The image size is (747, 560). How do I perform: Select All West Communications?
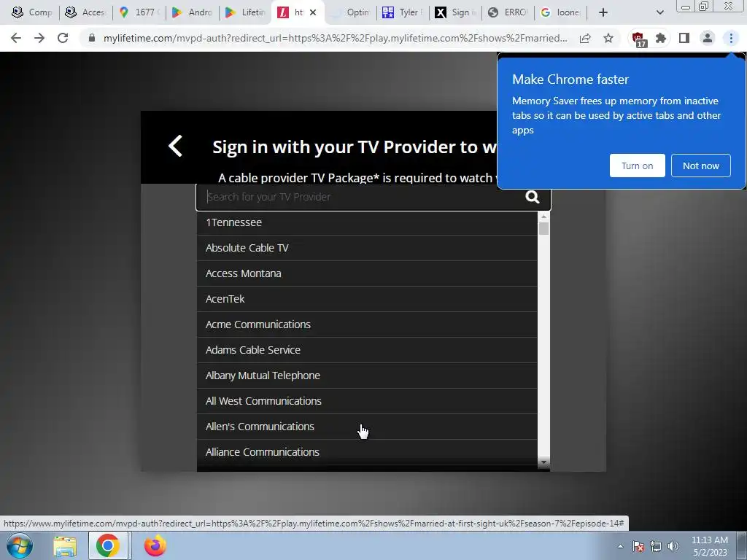(x=367, y=401)
